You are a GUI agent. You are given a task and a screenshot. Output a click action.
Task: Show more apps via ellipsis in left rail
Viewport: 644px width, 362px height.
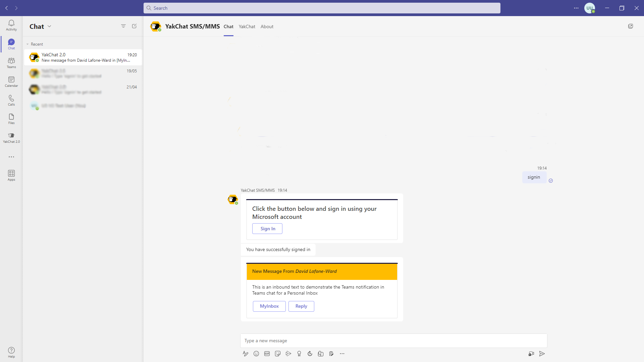pos(11,157)
